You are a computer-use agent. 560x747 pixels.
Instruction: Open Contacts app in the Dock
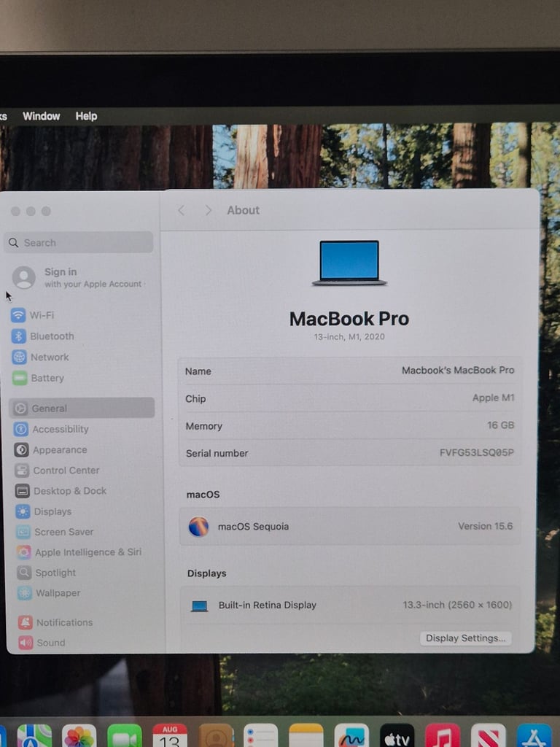(216, 735)
